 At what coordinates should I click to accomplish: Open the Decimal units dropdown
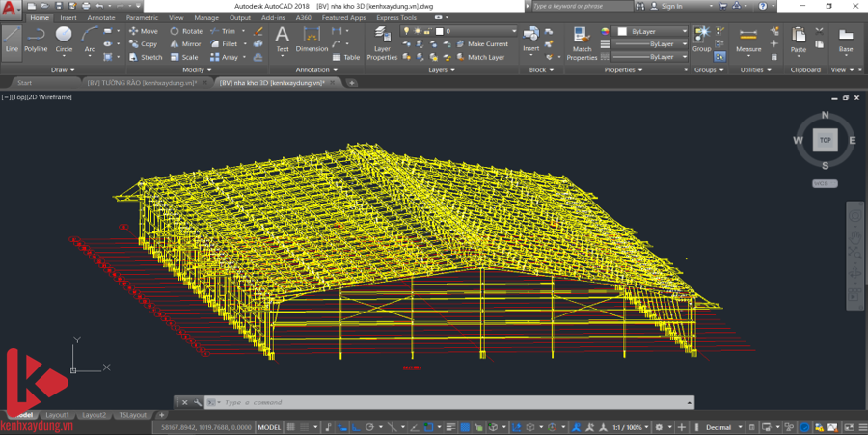(723, 426)
